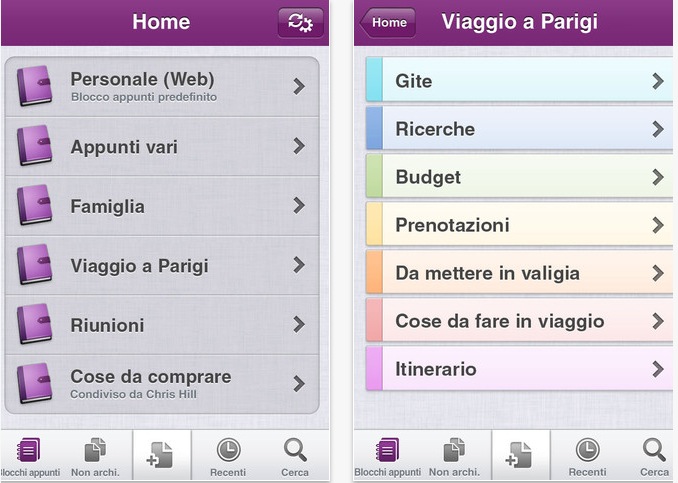The width and height of the screenshot is (678, 483).
Task: Open Recenti clock icon in left toolbar
Action: [x=228, y=450]
